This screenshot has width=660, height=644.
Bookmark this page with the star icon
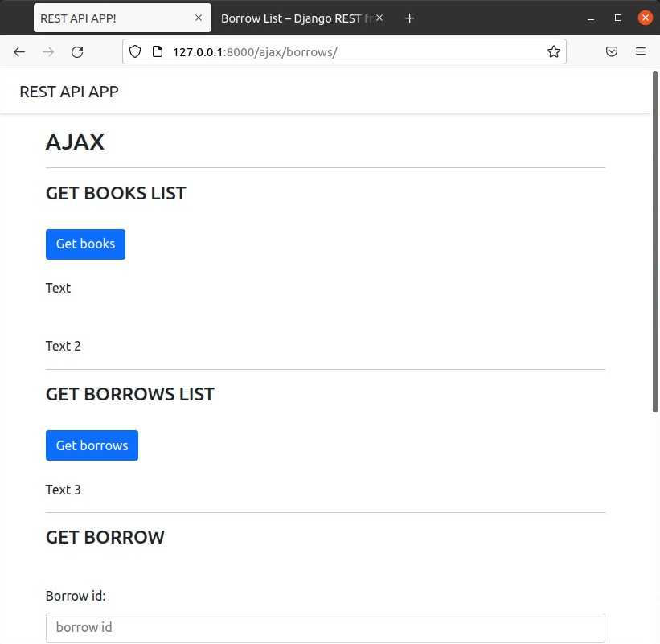point(553,51)
